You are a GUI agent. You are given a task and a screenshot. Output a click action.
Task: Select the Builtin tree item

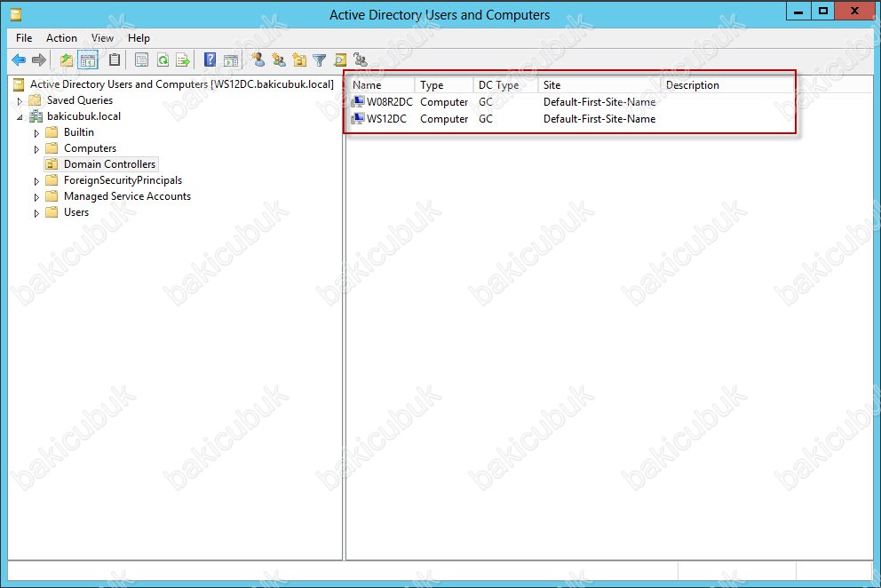79,132
